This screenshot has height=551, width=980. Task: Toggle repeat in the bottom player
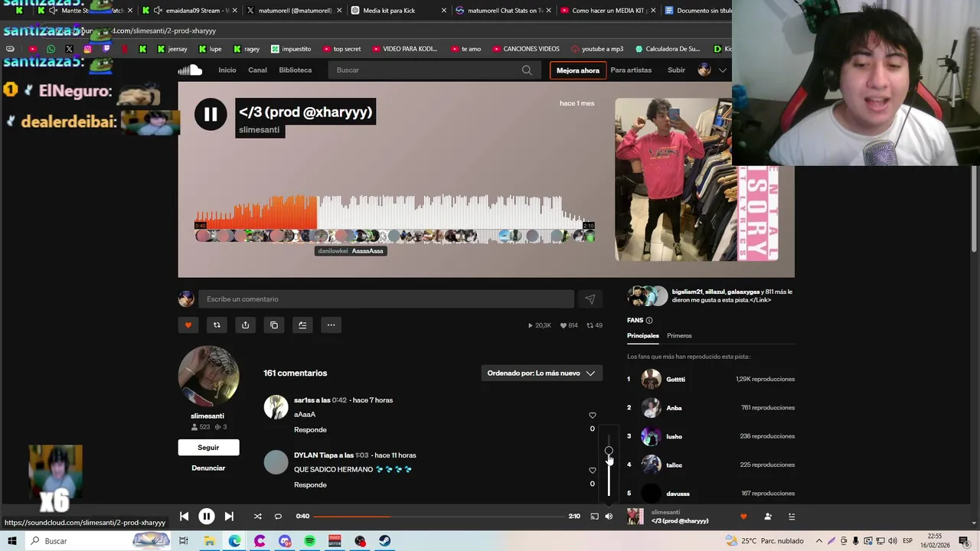pyautogui.click(x=278, y=517)
